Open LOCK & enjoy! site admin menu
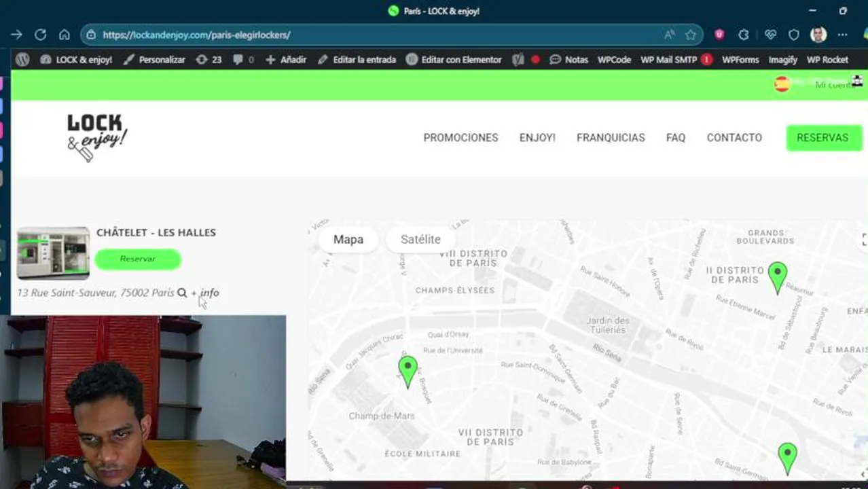Image resolution: width=868 pixels, height=489 pixels. [76, 60]
